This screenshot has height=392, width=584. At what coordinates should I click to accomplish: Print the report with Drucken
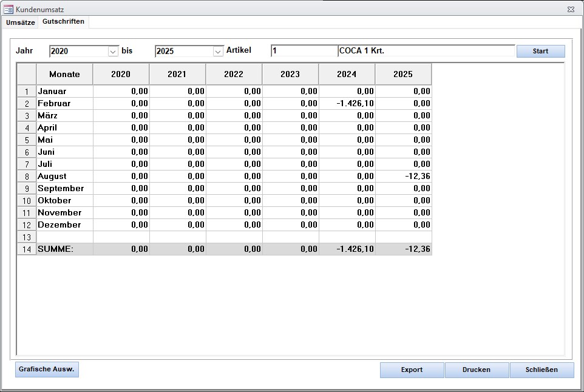pos(477,370)
